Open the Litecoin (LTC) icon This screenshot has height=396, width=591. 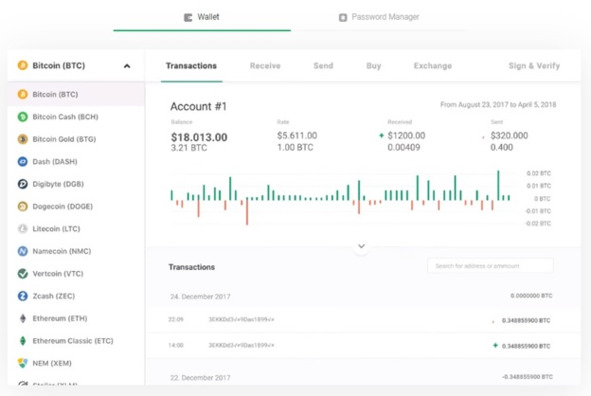[x=23, y=229]
